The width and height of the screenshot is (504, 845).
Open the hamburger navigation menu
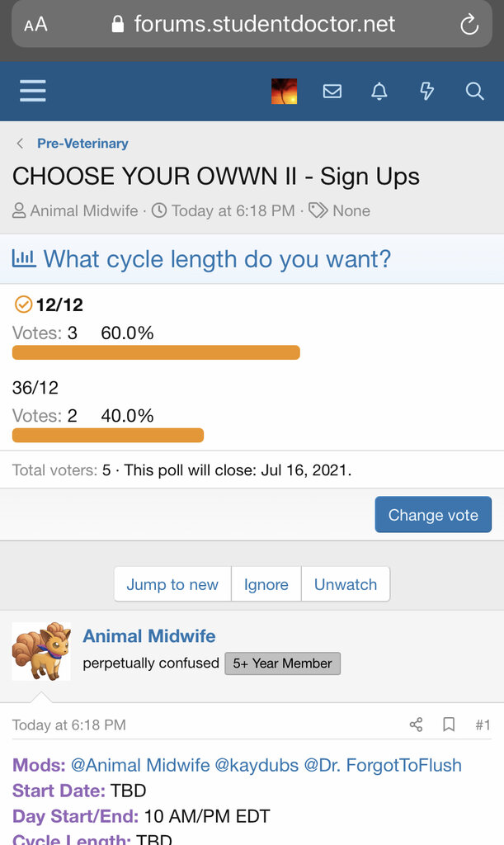[33, 91]
